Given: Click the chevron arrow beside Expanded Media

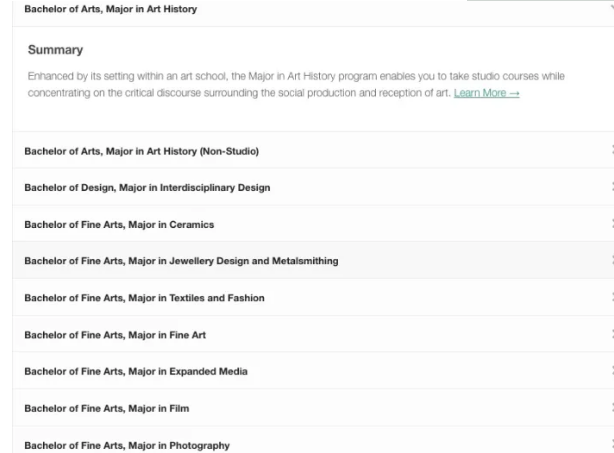Looking at the screenshot, I should (610, 371).
